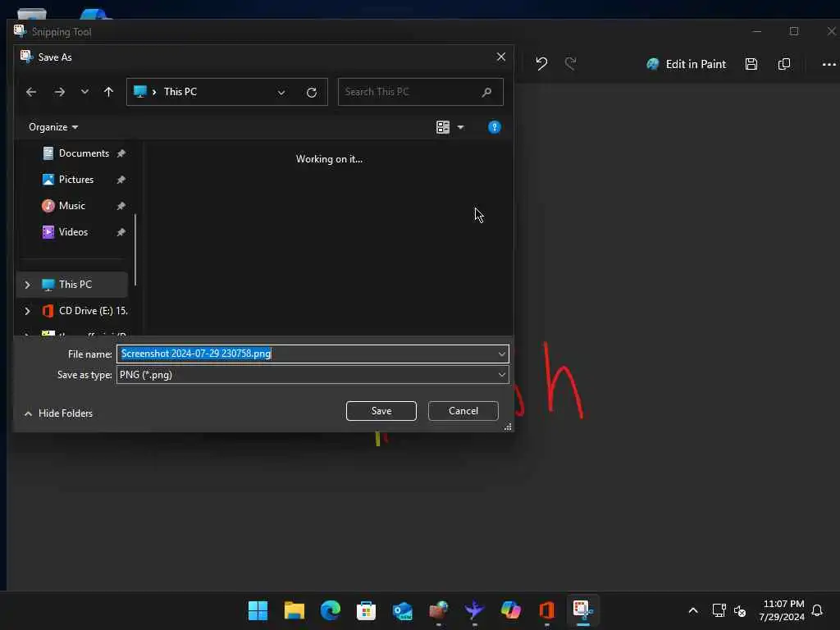Select Music in navigation pane

coord(72,206)
